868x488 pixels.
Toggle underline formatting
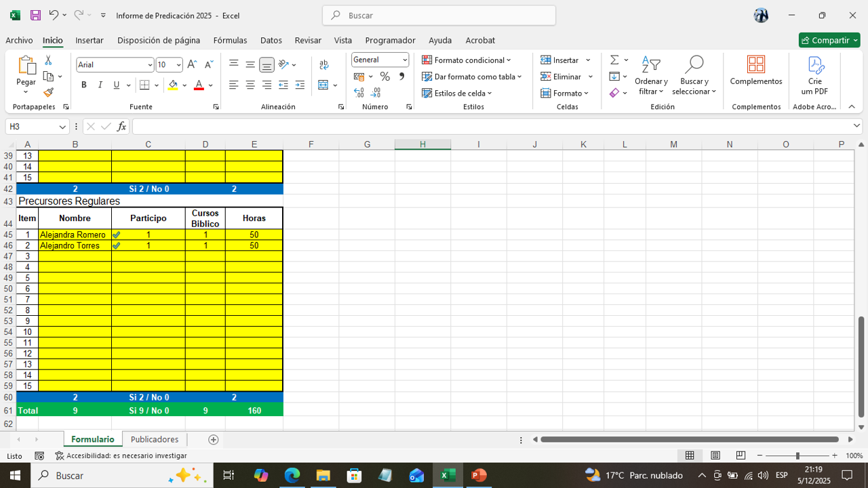tap(117, 85)
